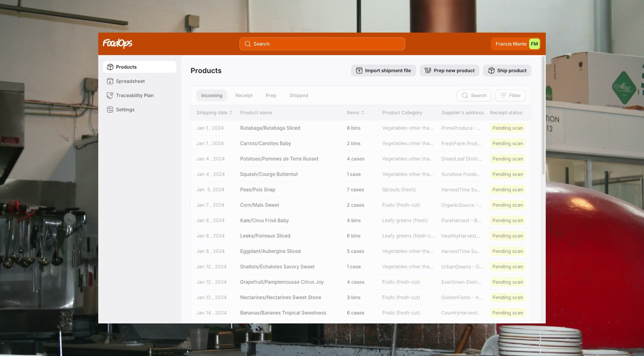Click Pending scan status for Rutabaga Sliced
644x356 pixels.
(508, 128)
